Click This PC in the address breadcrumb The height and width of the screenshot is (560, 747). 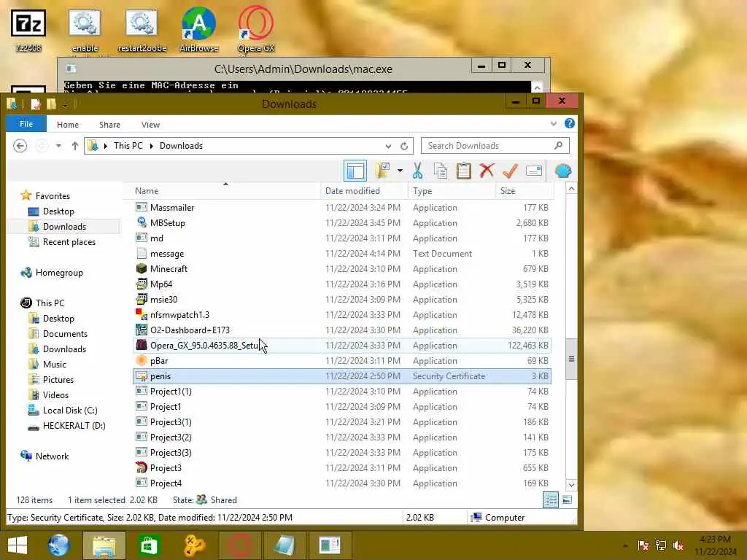[128, 146]
